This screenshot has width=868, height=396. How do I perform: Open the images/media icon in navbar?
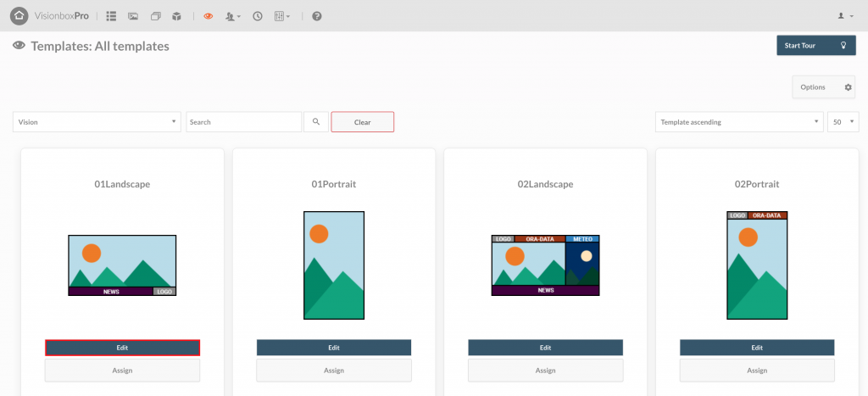click(133, 16)
